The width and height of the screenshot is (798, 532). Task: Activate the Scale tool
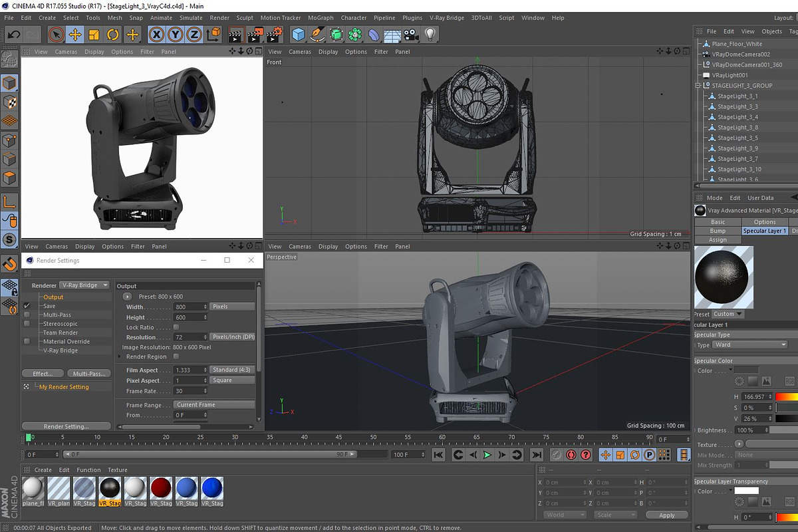point(94,35)
